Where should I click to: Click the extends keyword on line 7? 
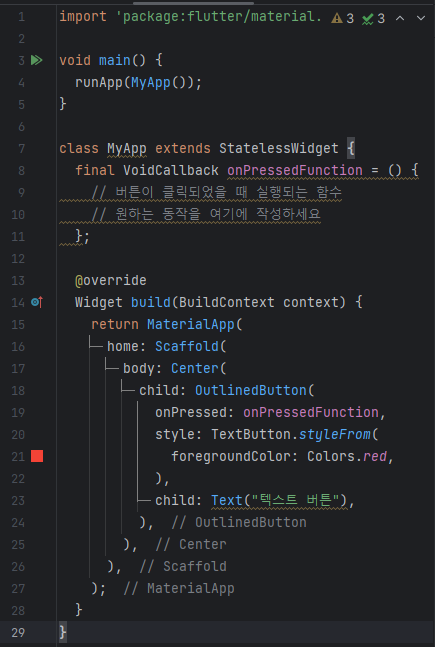point(183,148)
